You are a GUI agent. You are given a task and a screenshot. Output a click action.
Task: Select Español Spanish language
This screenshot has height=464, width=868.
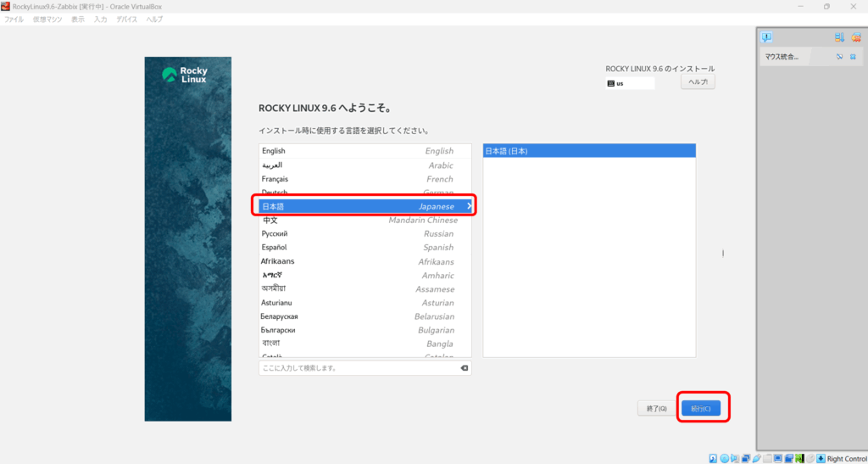[x=364, y=247]
